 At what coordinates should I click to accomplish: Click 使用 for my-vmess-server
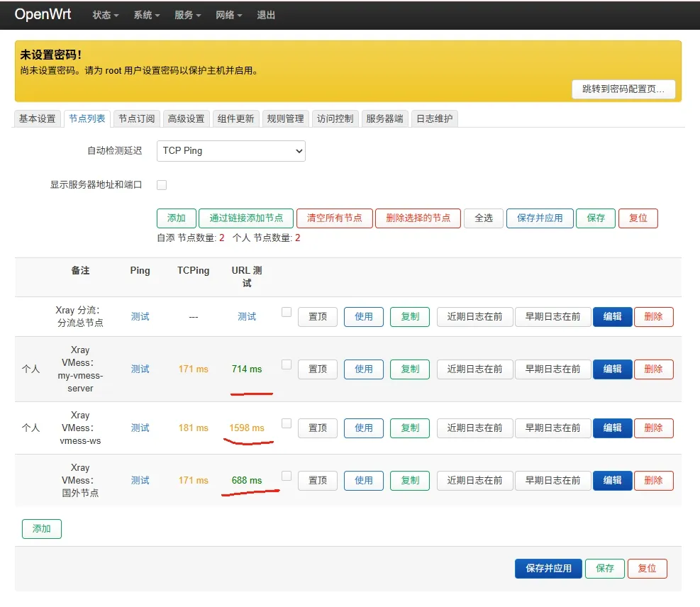click(x=363, y=369)
